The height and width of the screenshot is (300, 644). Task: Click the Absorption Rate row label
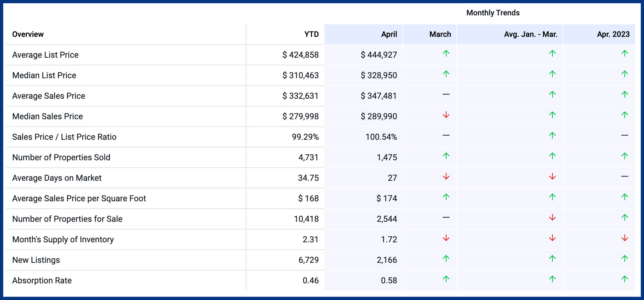coord(42,280)
